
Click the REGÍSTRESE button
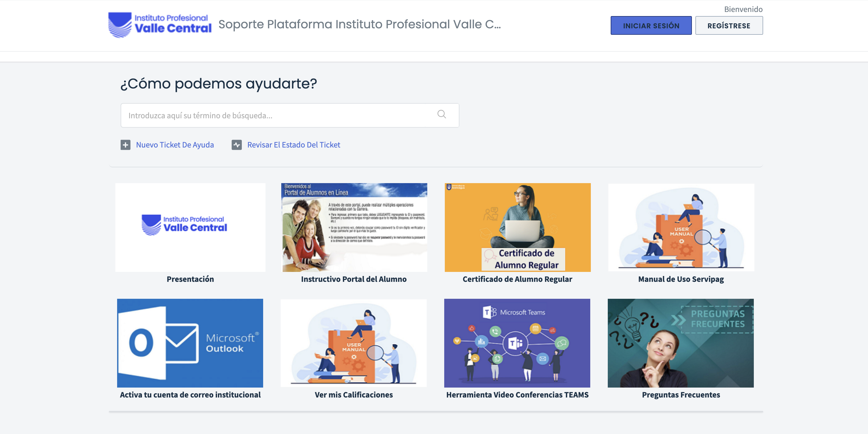click(729, 26)
